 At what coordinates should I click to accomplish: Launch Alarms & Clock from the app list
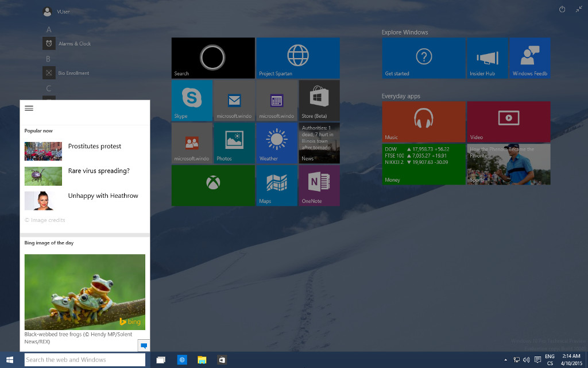coord(67,44)
